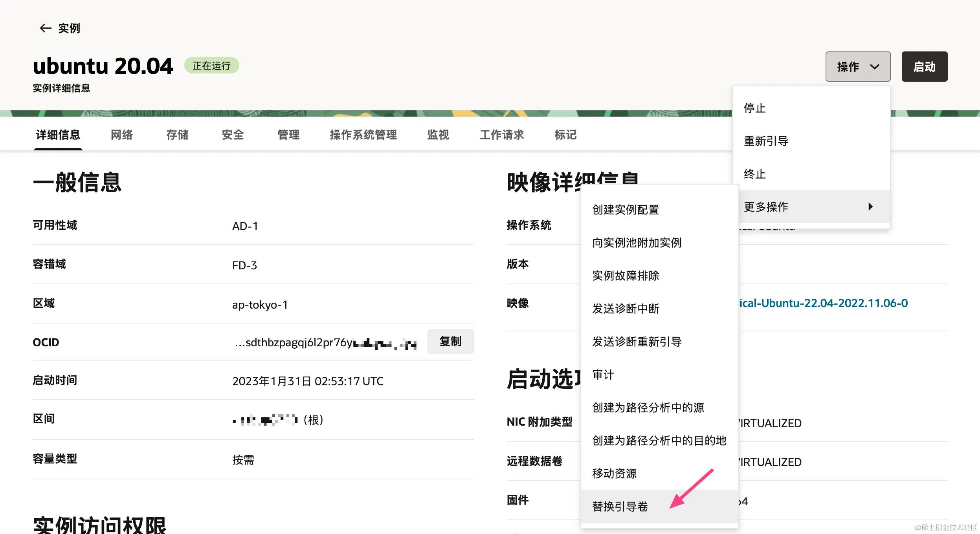Click the 启动 button
The height and width of the screenshot is (534, 980).
coord(924,67)
